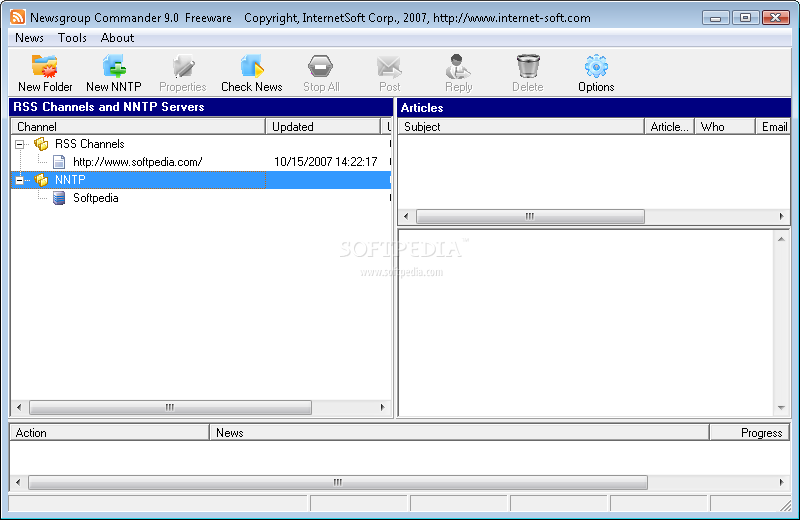Click the softpedia.com page icon
This screenshot has height=520, width=800.
pyautogui.click(x=59, y=162)
